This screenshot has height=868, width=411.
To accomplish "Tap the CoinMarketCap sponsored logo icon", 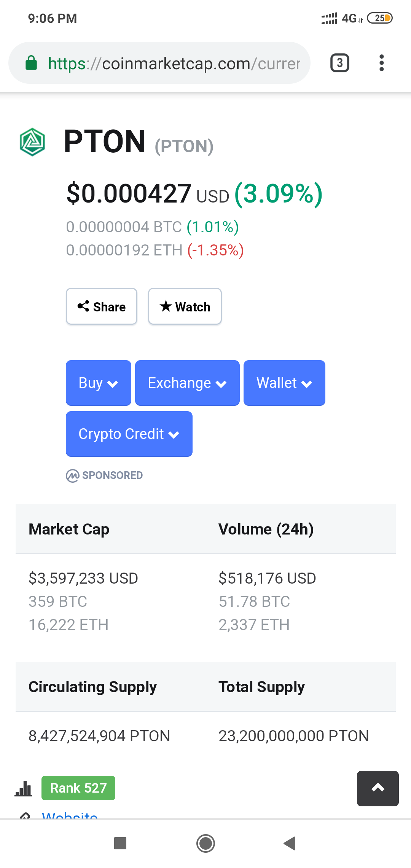I will tap(72, 475).
